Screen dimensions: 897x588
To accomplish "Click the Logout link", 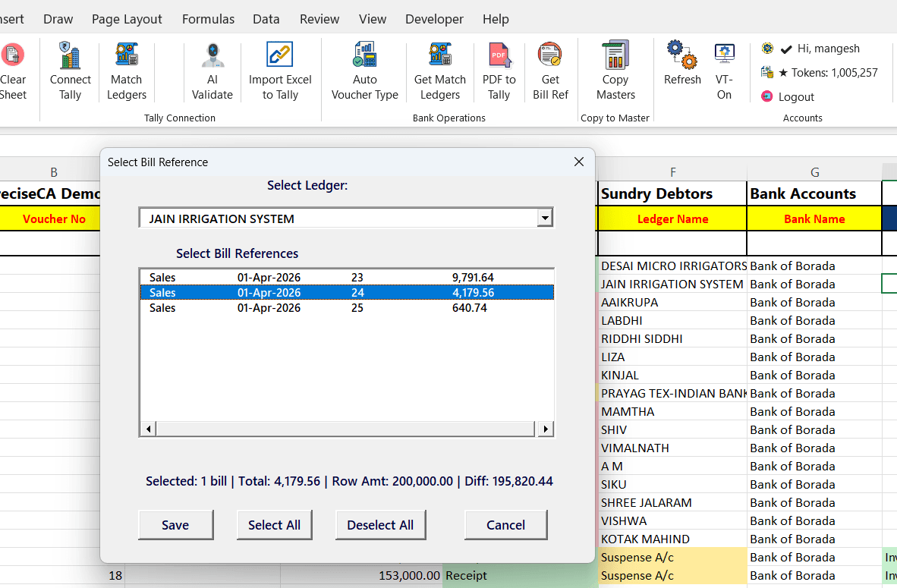I will pos(796,96).
